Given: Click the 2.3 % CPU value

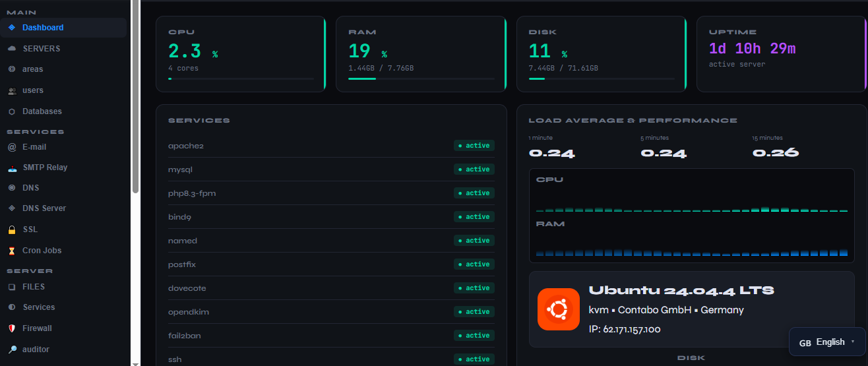Looking at the screenshot, I should pos(193,51).
